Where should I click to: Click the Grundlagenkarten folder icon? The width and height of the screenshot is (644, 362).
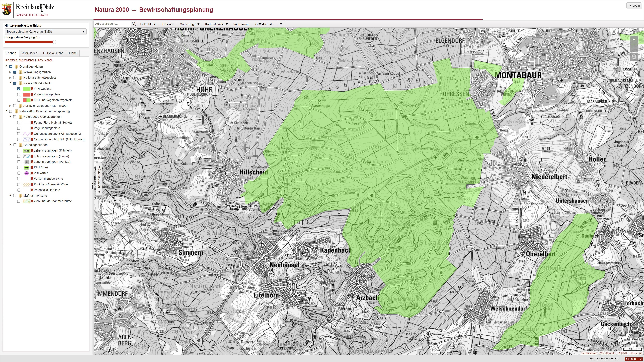(x=21, y=145)
